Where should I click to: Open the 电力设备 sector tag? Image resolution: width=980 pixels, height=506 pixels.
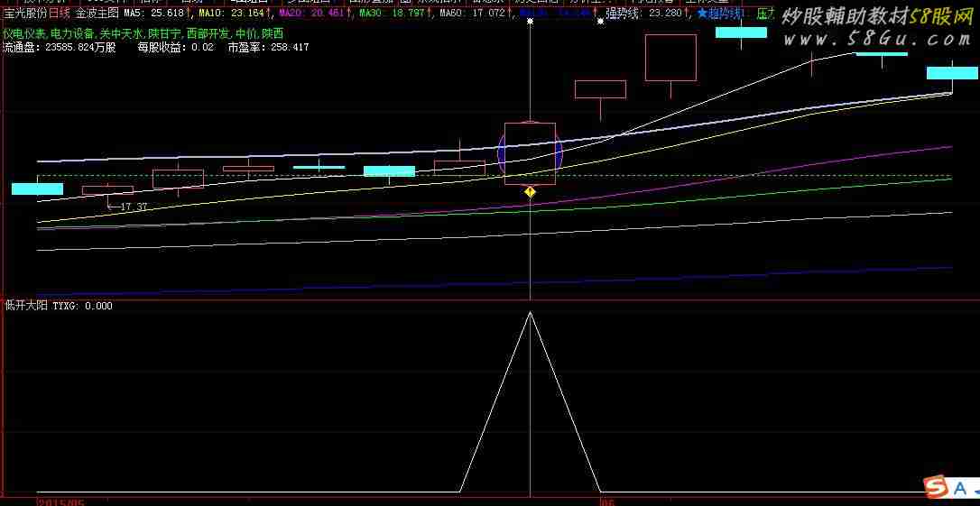click(72, 34)
